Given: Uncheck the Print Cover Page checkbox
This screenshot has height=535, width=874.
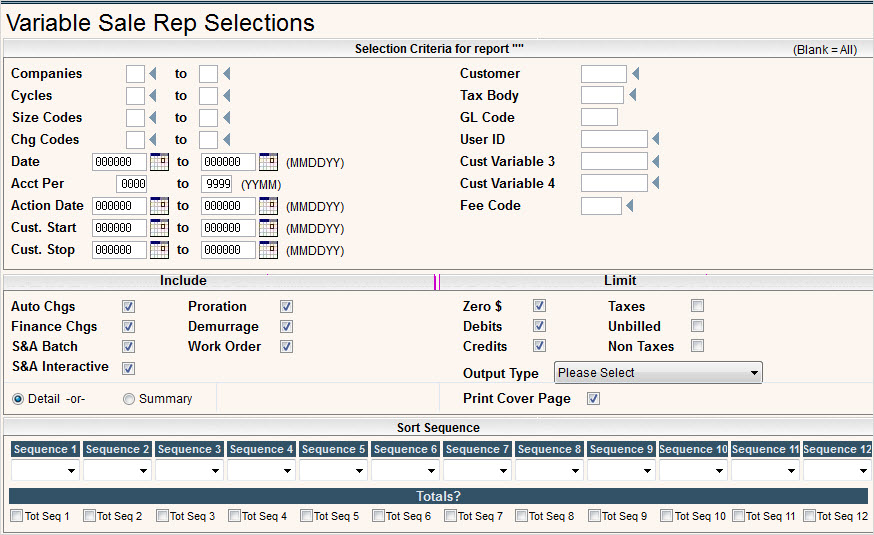Looking at the screenshot, I should point(594,398).
